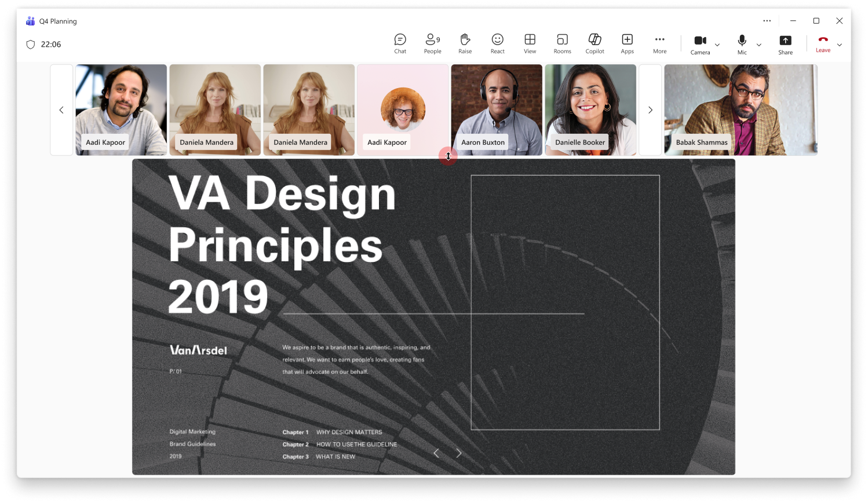Open the Chat panel
Viewport: 868px width, 503px height.
click(x=400, y=43)
